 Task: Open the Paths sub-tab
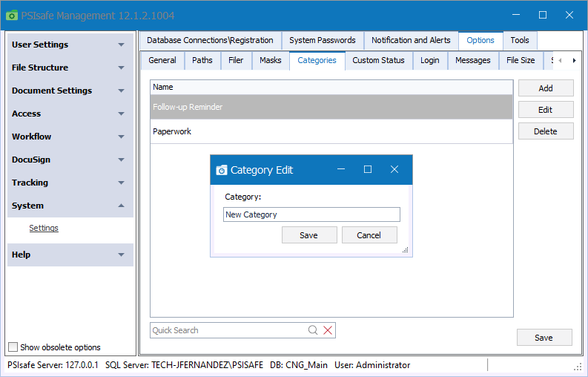tap(202, 60)
